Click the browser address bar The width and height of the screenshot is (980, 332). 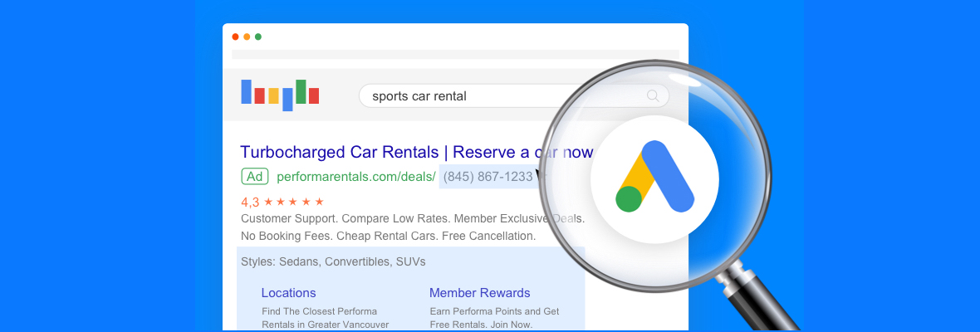tap(454, 55)
